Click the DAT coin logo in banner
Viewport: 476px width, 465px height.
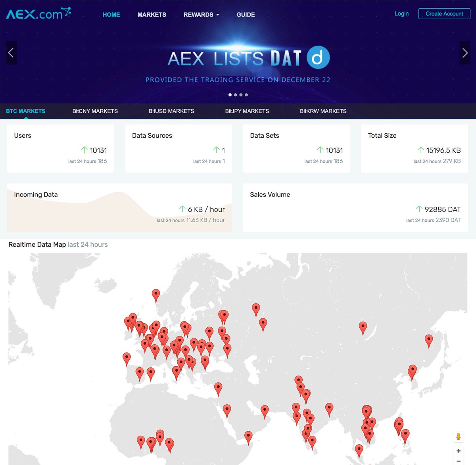pos(318,58)
